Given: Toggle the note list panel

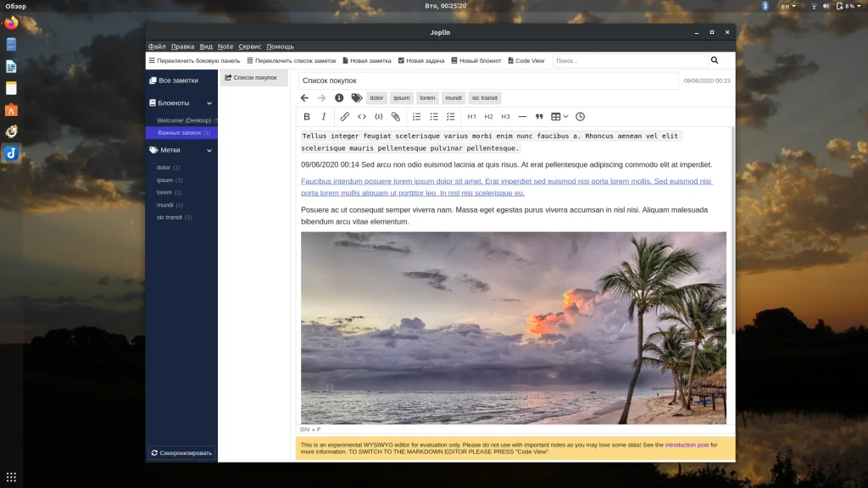Looking at the screenshot, I should tap(291, 61).
